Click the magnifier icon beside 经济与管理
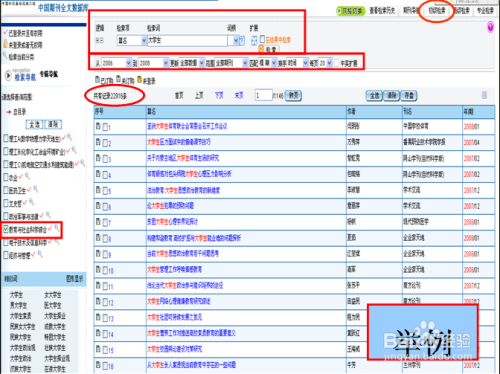The width and height of the screenshot is (500, 374). (x=40, y=254)
